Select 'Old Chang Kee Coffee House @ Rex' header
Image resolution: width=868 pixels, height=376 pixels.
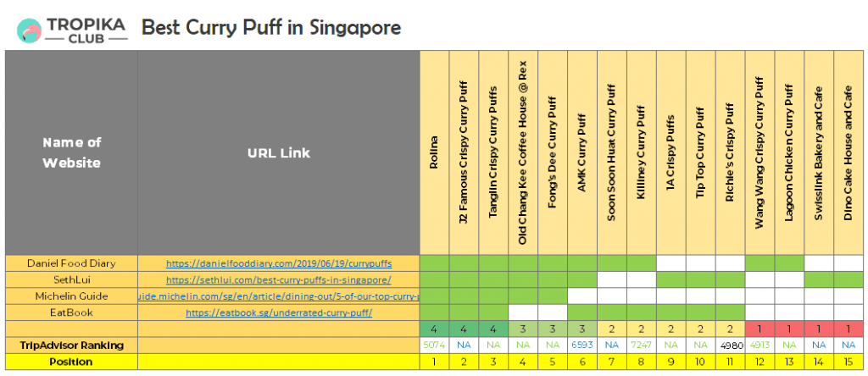click(523, 152)
